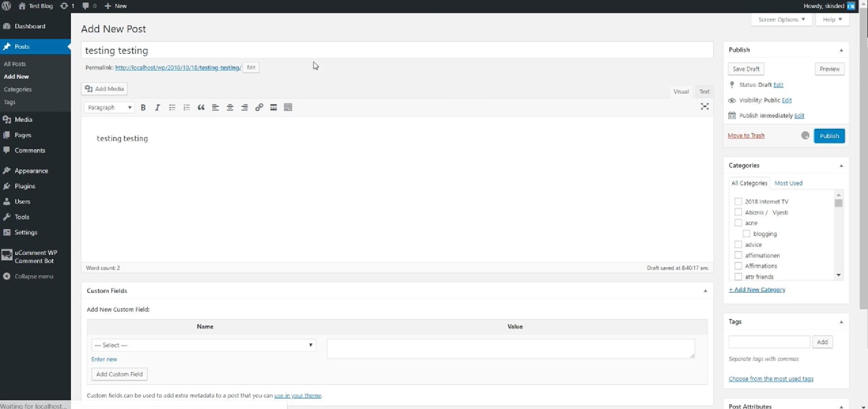Click the Publish button
Viewport: 868px width, 409px height.
pyautogui.click(x=829, y=136)
